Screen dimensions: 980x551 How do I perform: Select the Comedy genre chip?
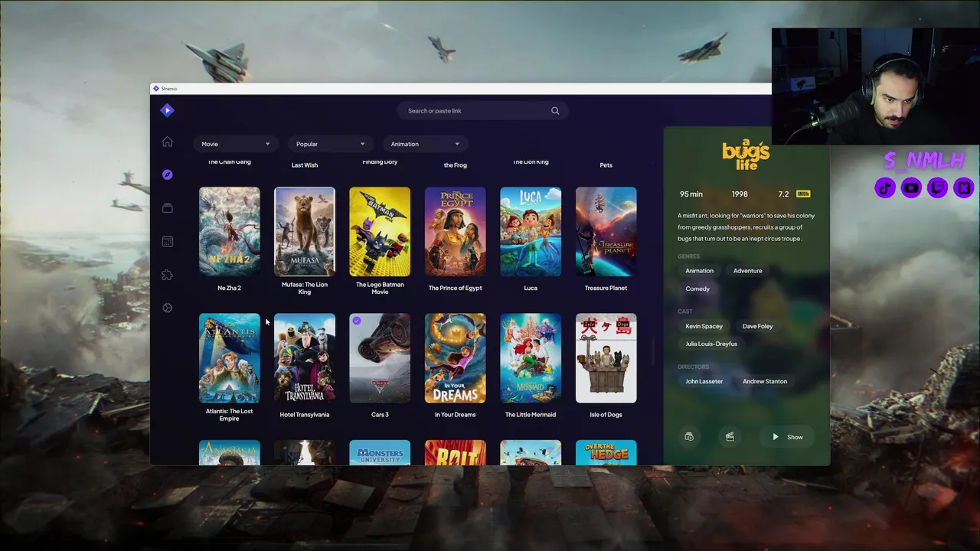697,289
